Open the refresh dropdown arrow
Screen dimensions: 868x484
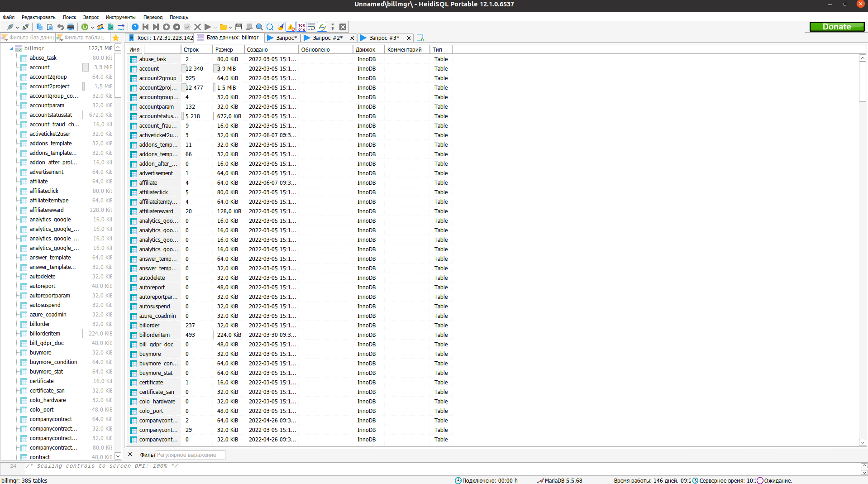pos(92,28)
